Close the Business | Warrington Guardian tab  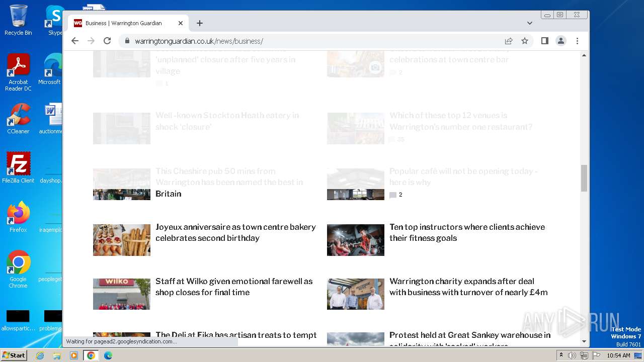181,23
